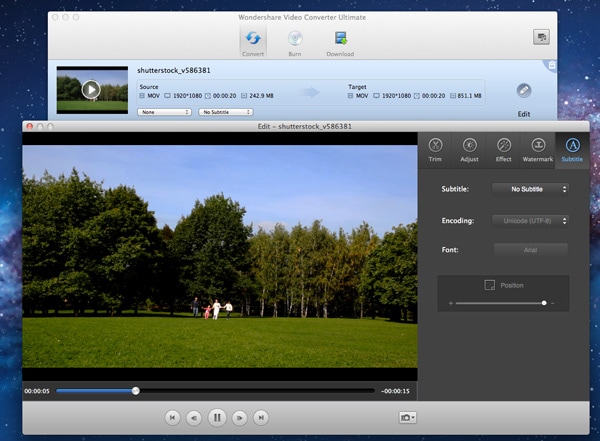Switch to the Adjust tab
This screenshot has width=600, height=441.
tap(469, 150)
